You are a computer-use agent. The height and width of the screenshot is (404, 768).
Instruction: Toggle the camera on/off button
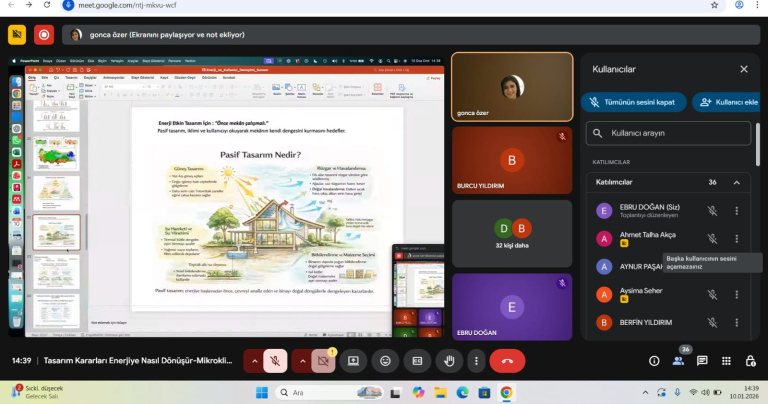pyautogui.click(x=323, y=361)
